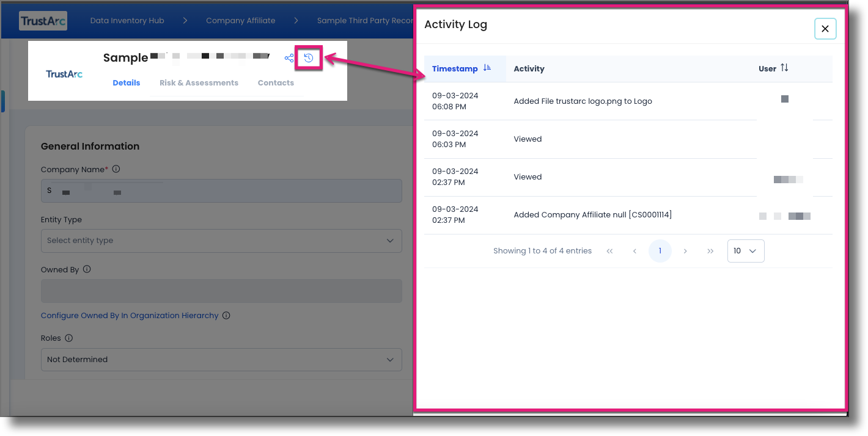Select the Viewed entry at 06:03 PM
868x436 pixels.
(628, 139)
